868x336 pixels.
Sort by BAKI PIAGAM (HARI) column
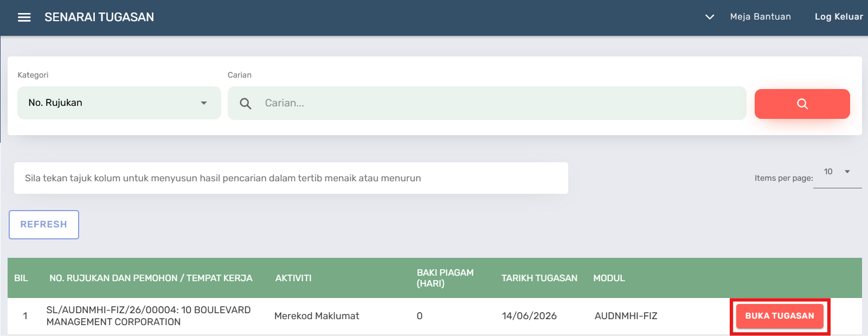point(445,278)
